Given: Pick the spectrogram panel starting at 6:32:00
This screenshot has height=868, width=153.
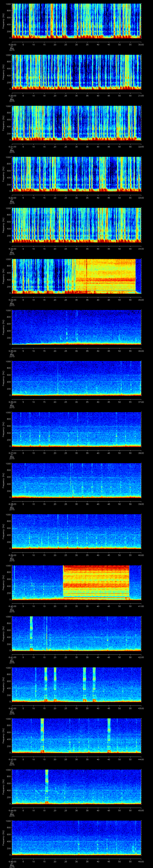Looking at the screenshot, I should (x=77, y=174).
